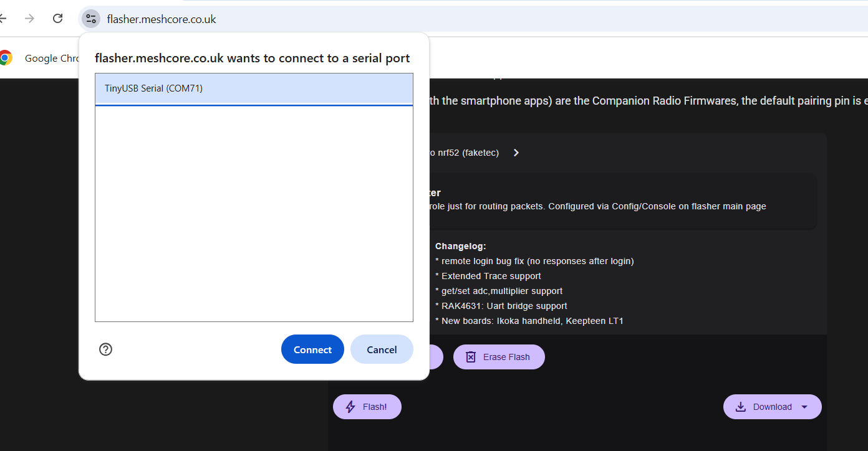Trigger Erase Flash on the device

[498, 356]
